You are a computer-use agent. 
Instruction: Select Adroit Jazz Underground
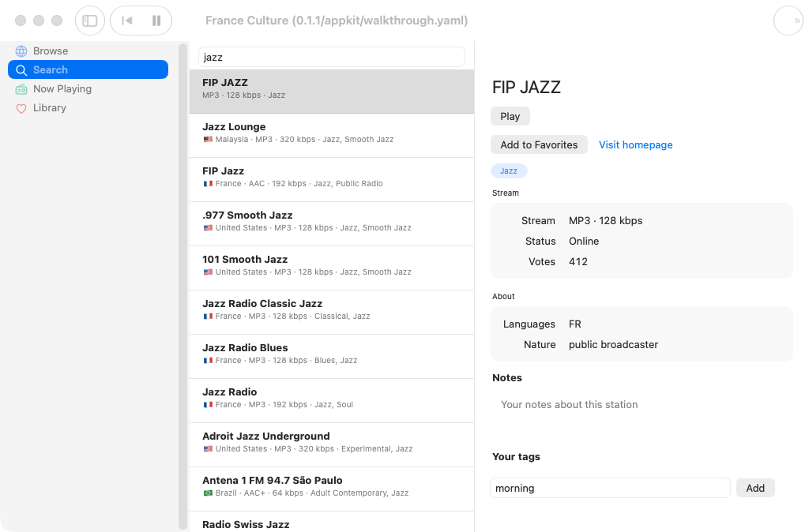pos(332,445)
